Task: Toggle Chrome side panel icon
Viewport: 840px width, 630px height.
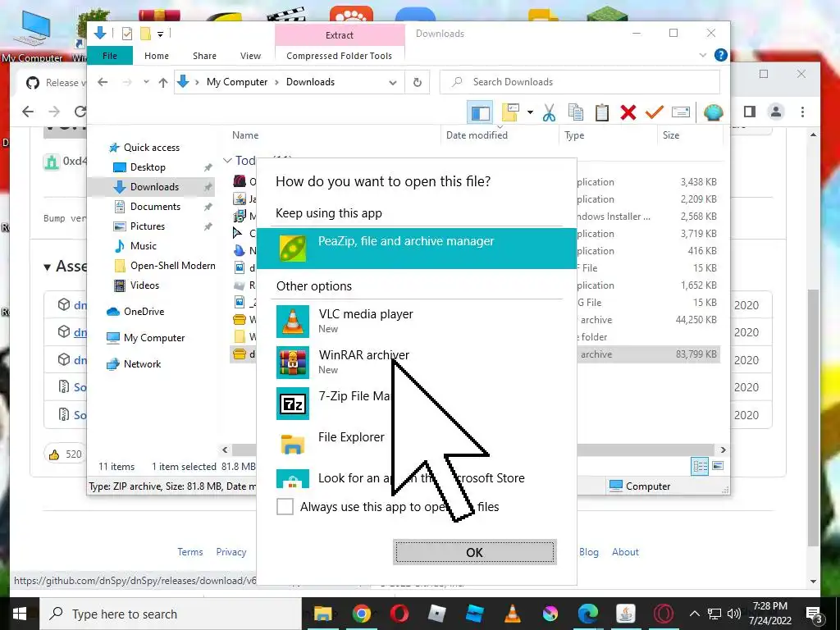Action: coord(750,112)
